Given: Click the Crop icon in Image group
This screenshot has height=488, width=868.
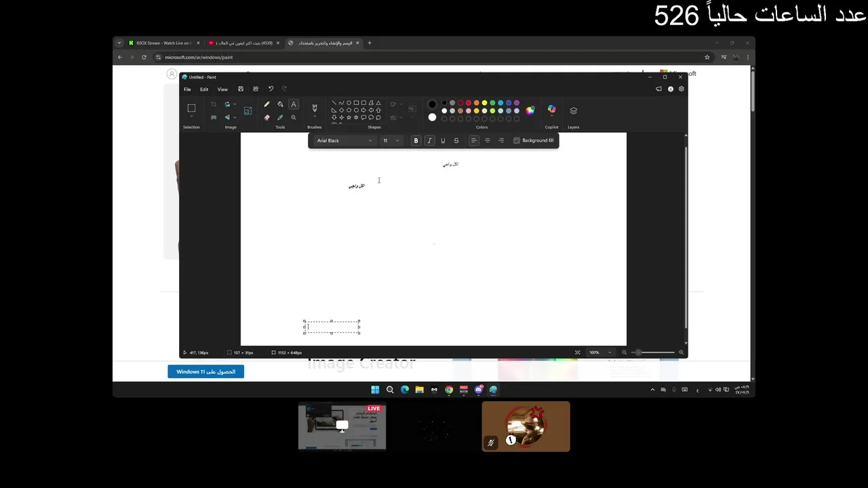Looking at the screenshot, I should pos(214,104).
